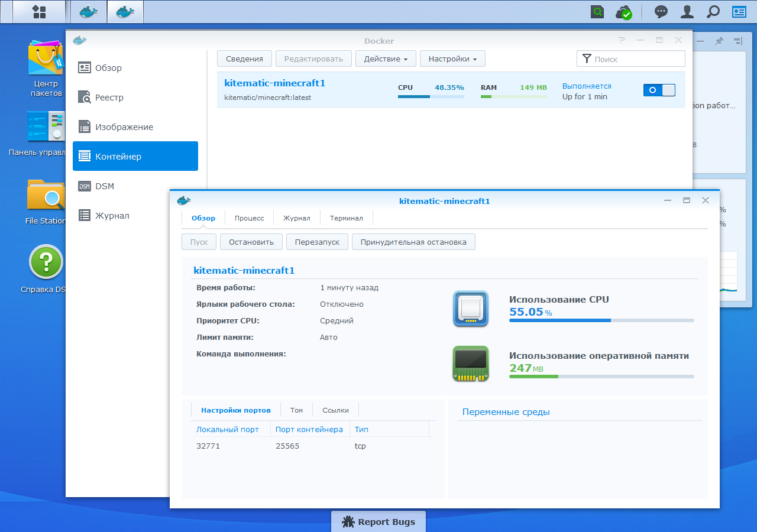Click the container port value 25565
This screenshot has height=532, width=757.
tap(287, 446)
